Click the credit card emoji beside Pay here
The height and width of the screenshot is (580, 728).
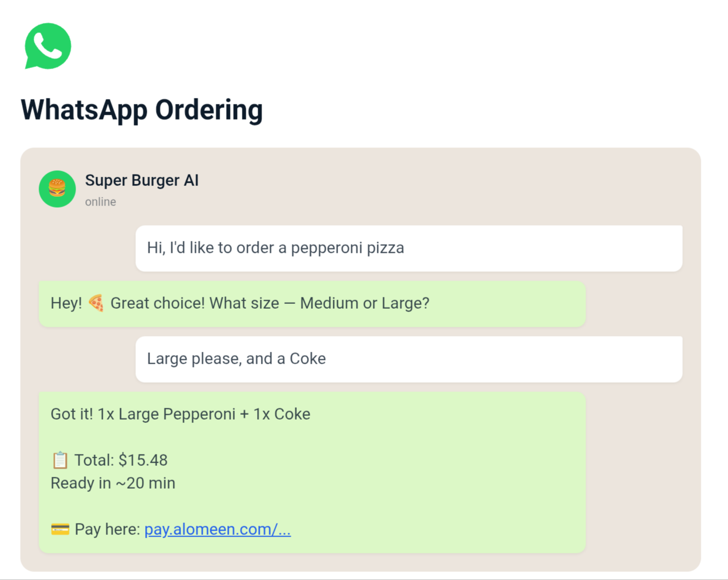[60, 529]
